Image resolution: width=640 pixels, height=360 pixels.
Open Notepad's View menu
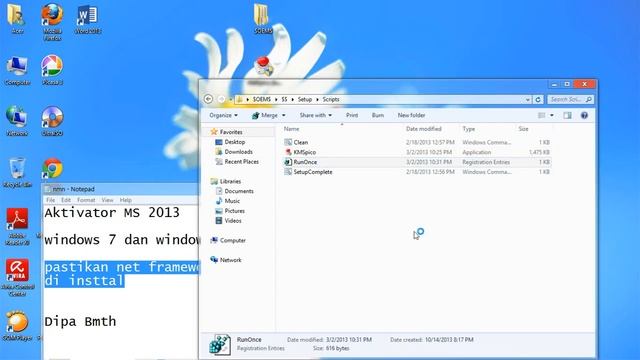[x=107, y=200]
